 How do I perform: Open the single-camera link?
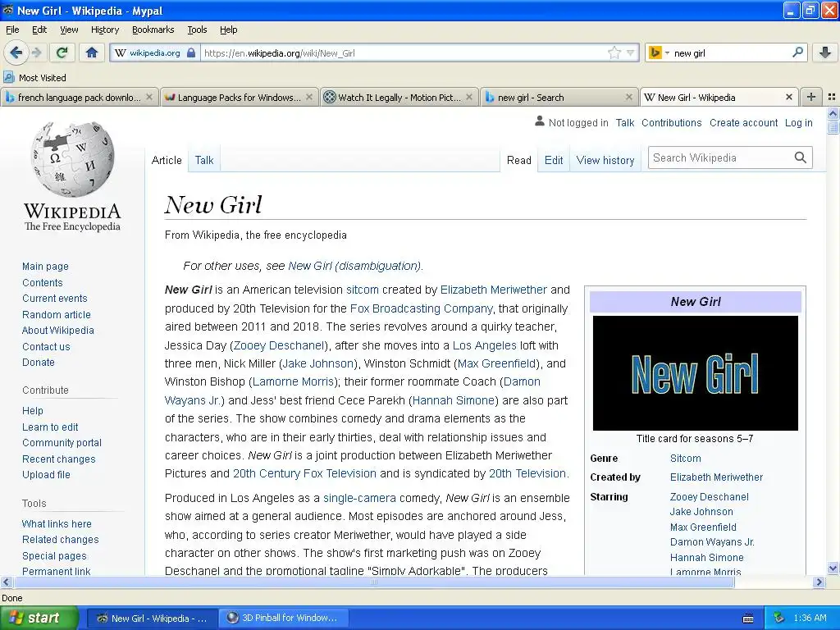(359, 498)
